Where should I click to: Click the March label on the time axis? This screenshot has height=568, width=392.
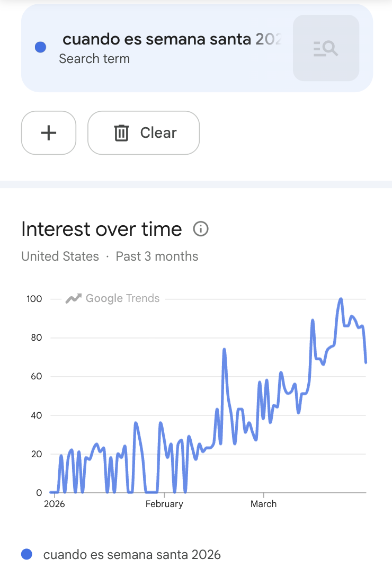click(263, 504)
